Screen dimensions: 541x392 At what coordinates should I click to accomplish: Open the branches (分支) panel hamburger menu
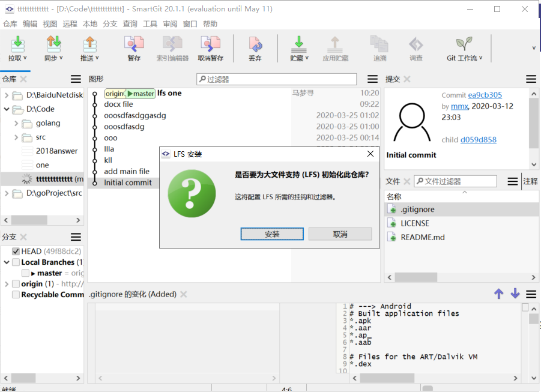tap(76, 237)
